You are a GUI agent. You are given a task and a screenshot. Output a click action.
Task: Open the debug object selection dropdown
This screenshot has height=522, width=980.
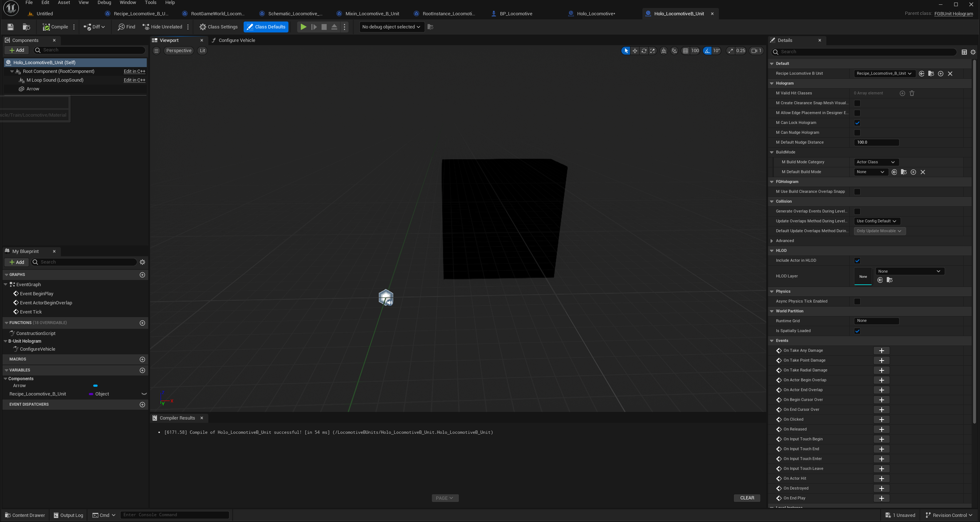click(391, 27)
